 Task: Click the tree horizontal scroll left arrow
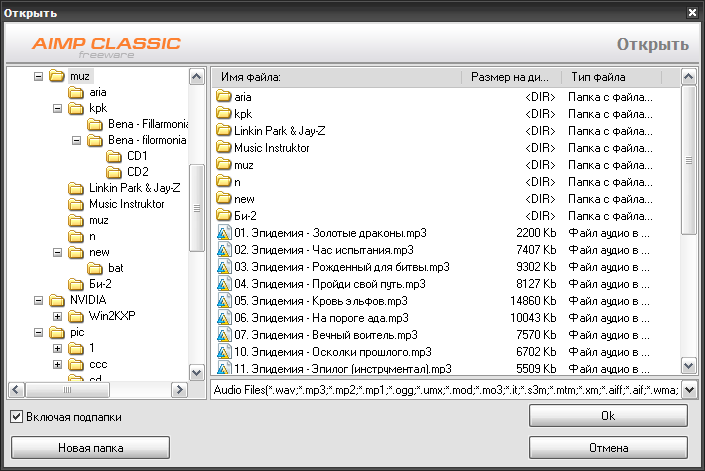click(x=17, y=389)
